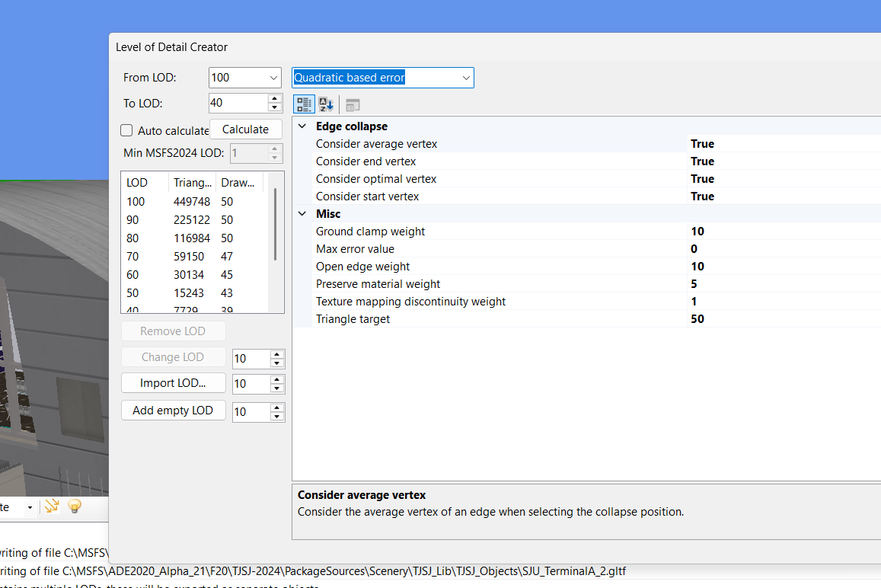Open the From LOD dropdown
This screenshot has width=881, height=588.
[273, 78]
